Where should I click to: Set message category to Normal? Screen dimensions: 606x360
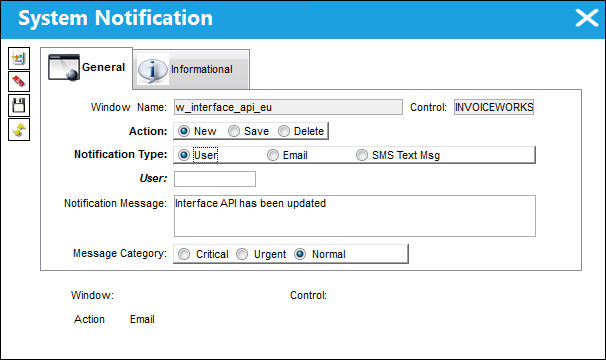[x=300, y=254]
